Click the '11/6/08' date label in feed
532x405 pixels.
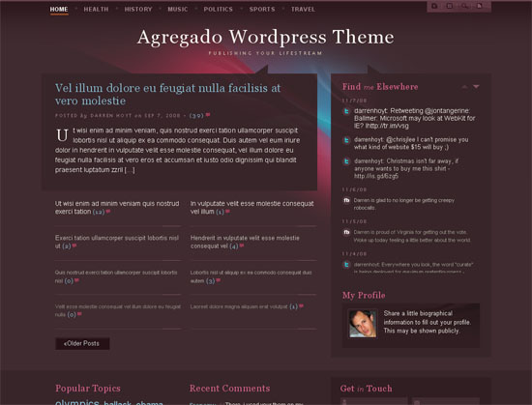[354, 189]
